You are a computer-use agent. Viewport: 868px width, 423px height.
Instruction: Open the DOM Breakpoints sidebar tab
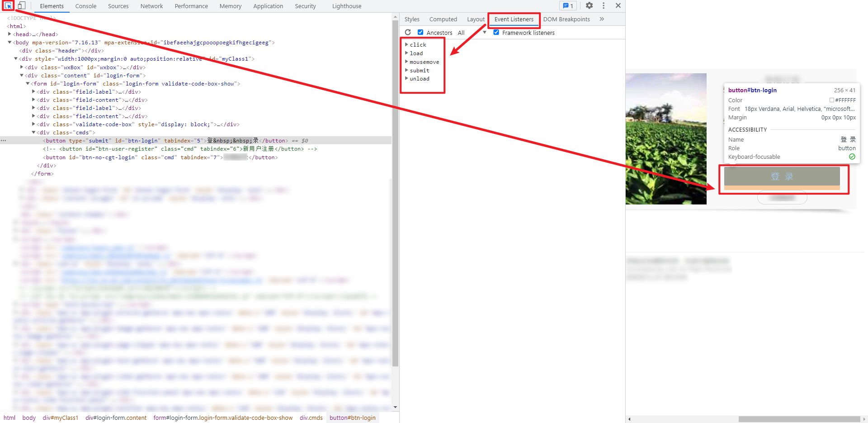(566, 19)
